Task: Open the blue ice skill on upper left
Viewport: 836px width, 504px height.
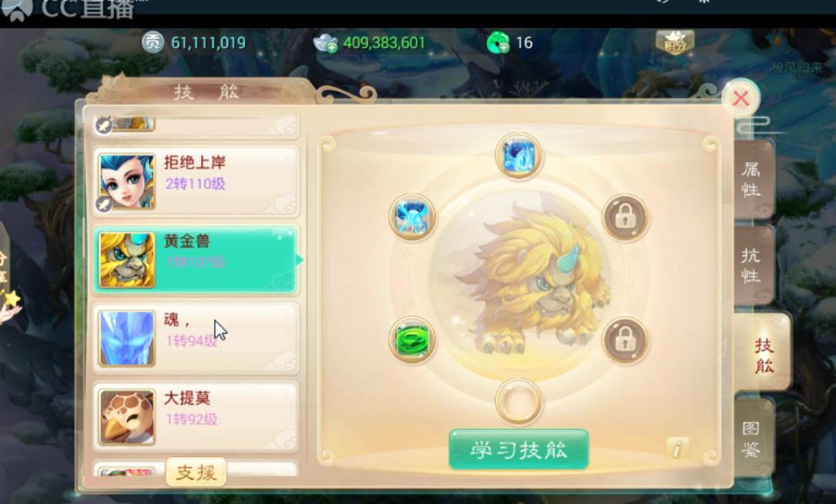Action: click(412, 217)
